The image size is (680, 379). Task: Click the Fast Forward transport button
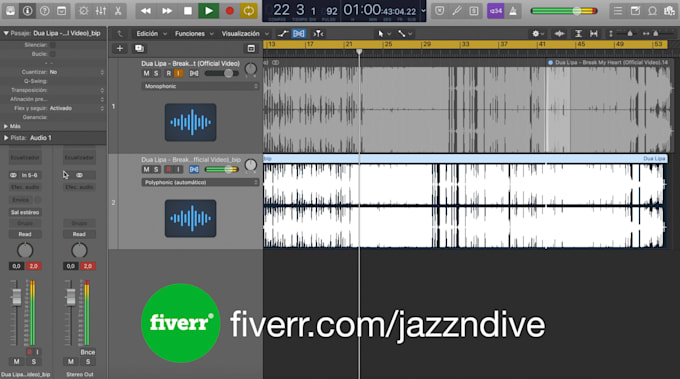(x=167, y=11)
